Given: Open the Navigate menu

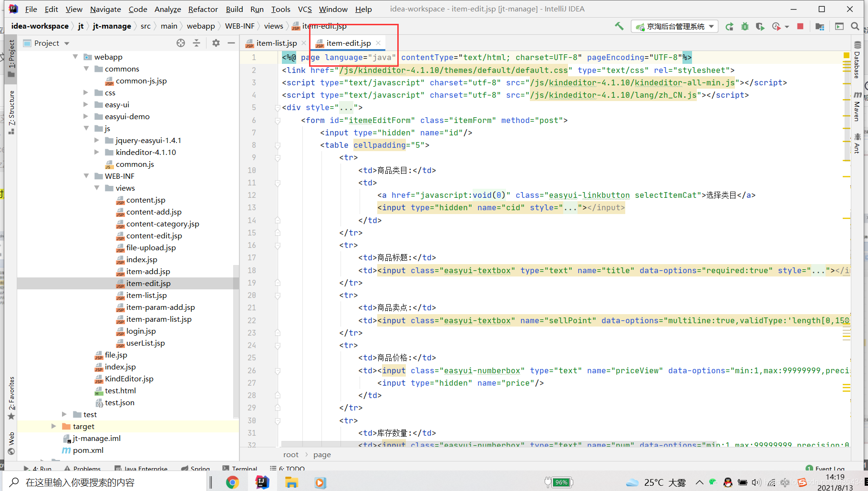Looking at the screenshot, I should coord(105,9).
